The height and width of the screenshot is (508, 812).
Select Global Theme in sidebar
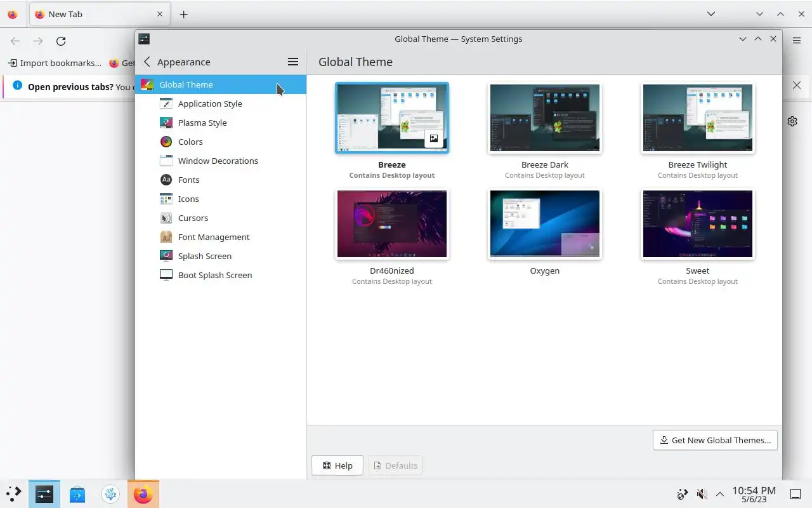tap(221, 84)
